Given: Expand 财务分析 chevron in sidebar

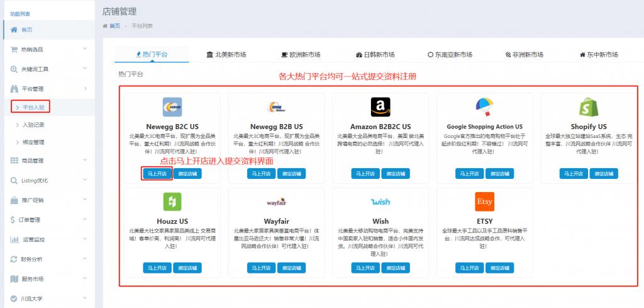Looking at the screenshot, I should coord(85,259).
